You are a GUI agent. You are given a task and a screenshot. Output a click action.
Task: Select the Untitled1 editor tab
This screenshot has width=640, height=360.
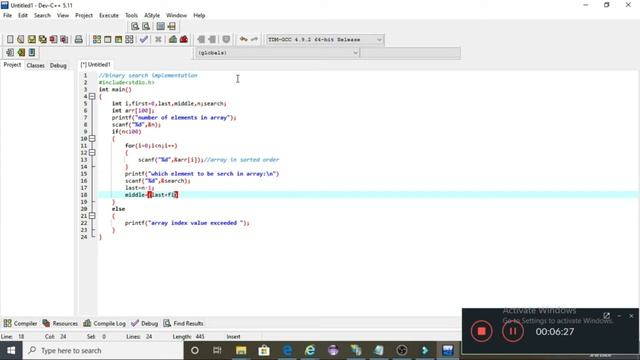[x=96, y=64]
